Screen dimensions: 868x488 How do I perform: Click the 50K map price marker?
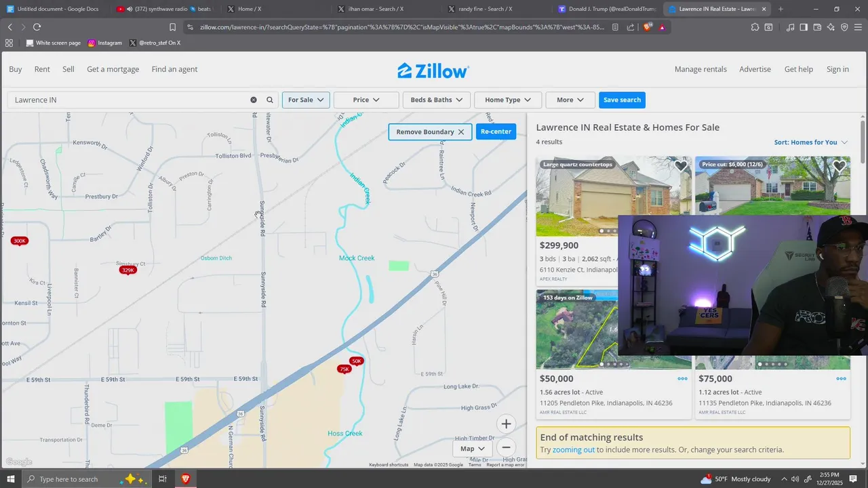(x=357, y=361)
